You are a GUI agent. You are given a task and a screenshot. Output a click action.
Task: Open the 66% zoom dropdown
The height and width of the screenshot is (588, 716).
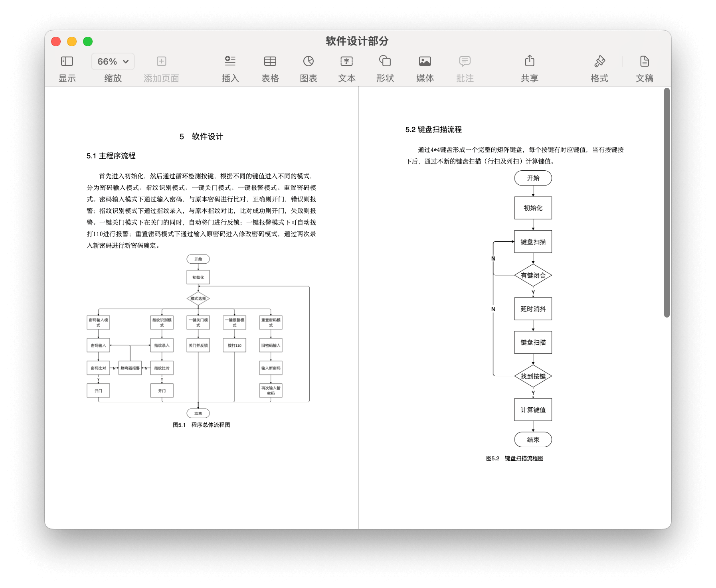coord(113,61)
